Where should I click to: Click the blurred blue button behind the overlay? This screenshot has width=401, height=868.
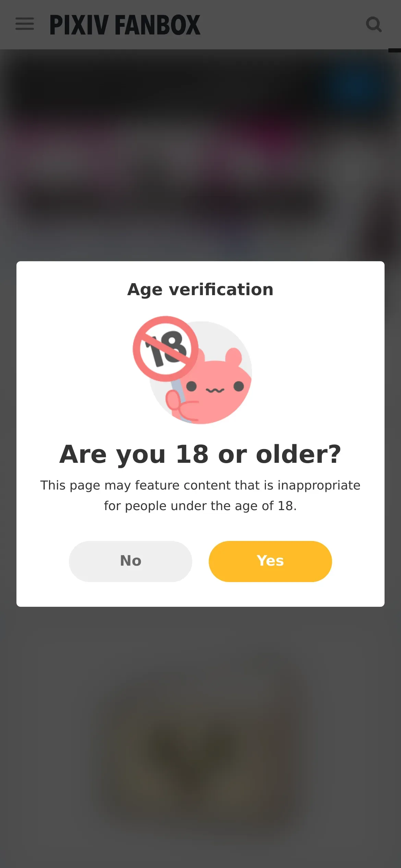click(x=356, y=86)
